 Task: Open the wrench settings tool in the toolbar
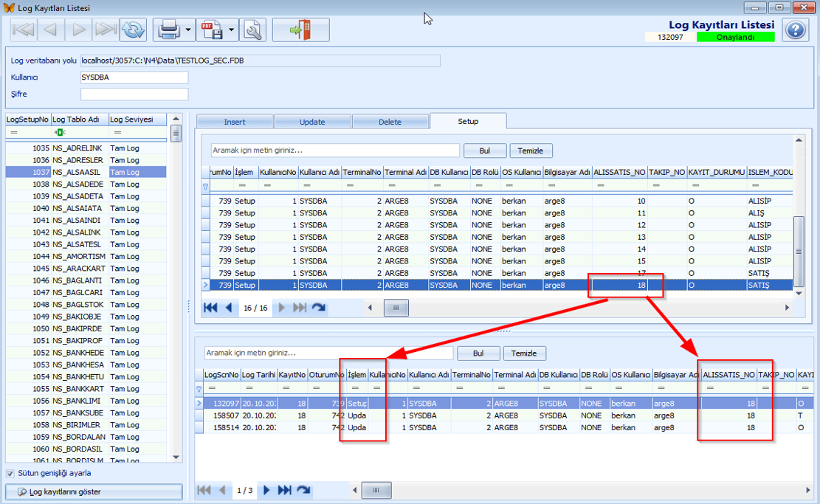(x=253, y=30)
